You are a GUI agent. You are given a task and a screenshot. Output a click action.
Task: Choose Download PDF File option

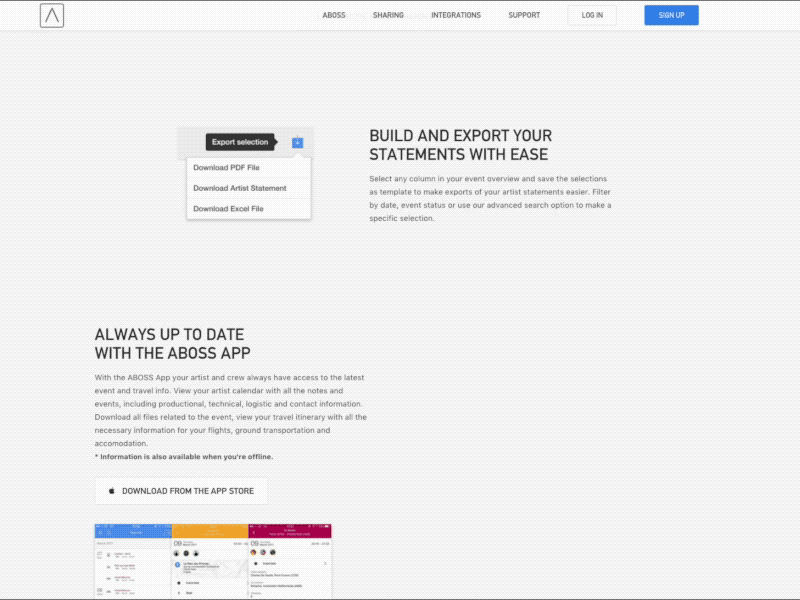pyautogui.click(x=248, y=167)
